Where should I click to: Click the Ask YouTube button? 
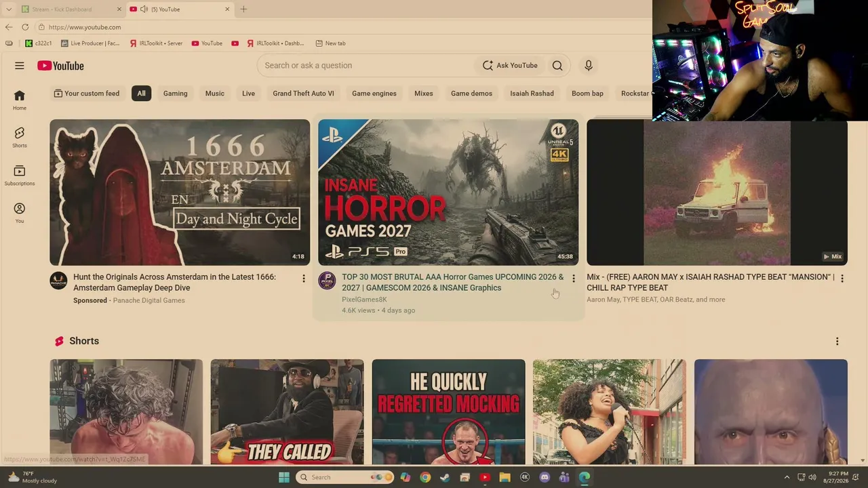[x=510, y=66]
